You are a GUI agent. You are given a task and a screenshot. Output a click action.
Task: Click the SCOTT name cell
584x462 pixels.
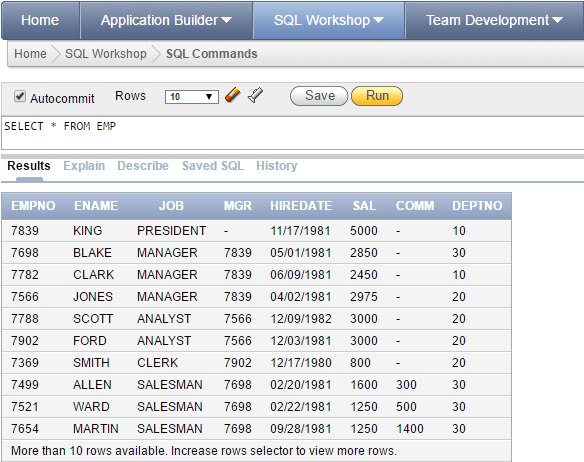(93, 319)
